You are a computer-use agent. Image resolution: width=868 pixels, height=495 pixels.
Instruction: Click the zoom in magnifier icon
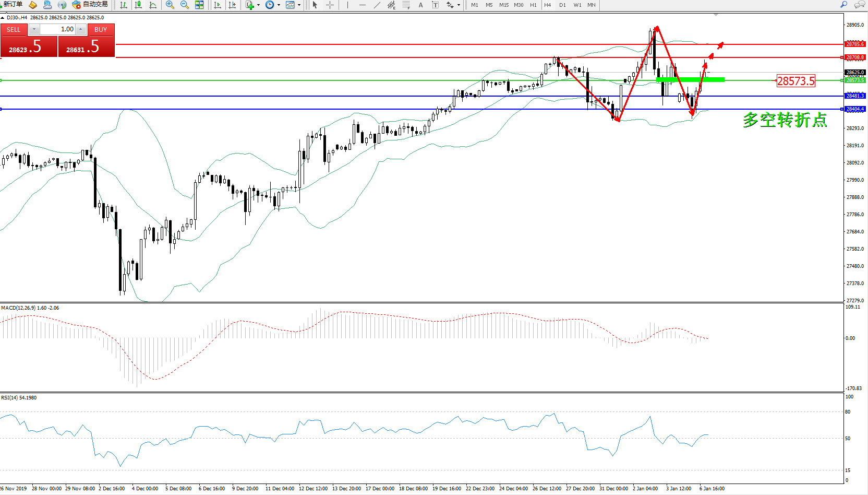[170, 5]
